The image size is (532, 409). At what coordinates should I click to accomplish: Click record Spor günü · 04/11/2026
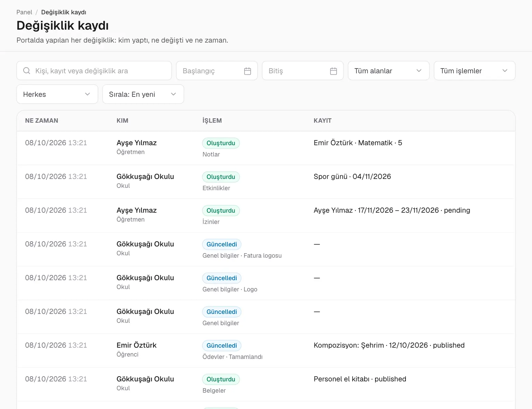tap(352, 177)
